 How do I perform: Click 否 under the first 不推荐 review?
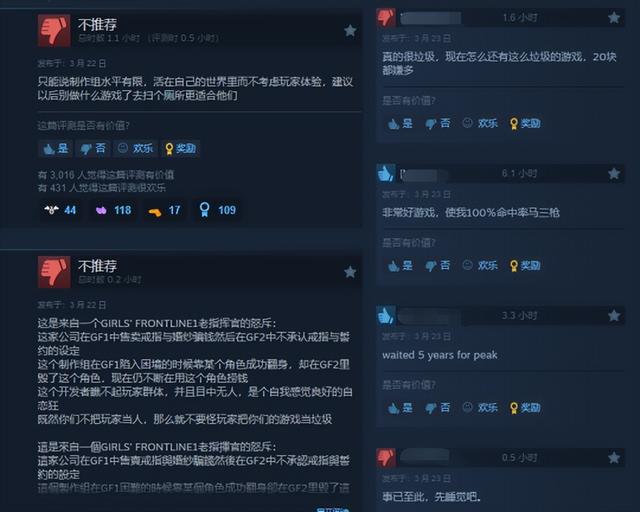click(x=93, y=148)
